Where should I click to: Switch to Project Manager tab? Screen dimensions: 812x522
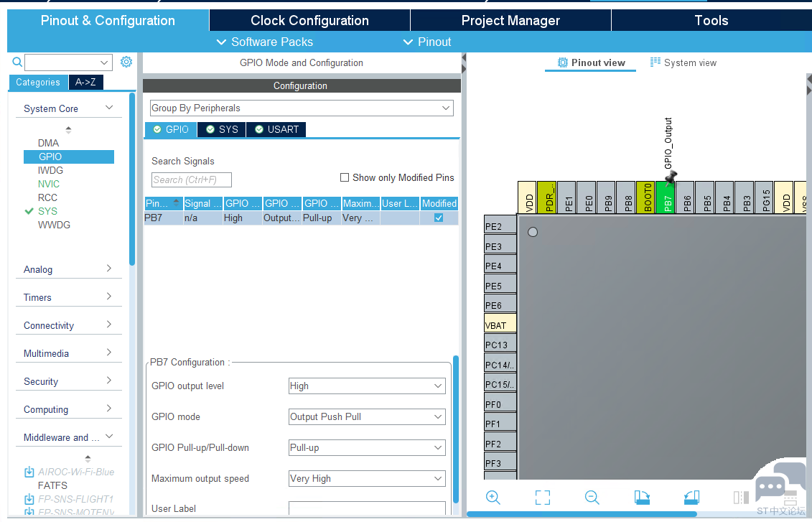click(x=510, y=20)
